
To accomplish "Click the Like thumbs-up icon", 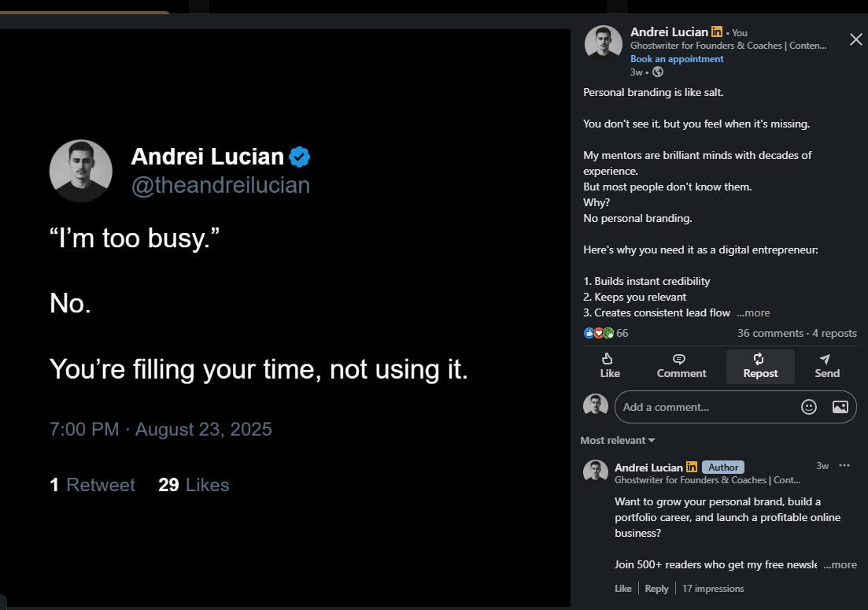I will click(x=607, y=359).
